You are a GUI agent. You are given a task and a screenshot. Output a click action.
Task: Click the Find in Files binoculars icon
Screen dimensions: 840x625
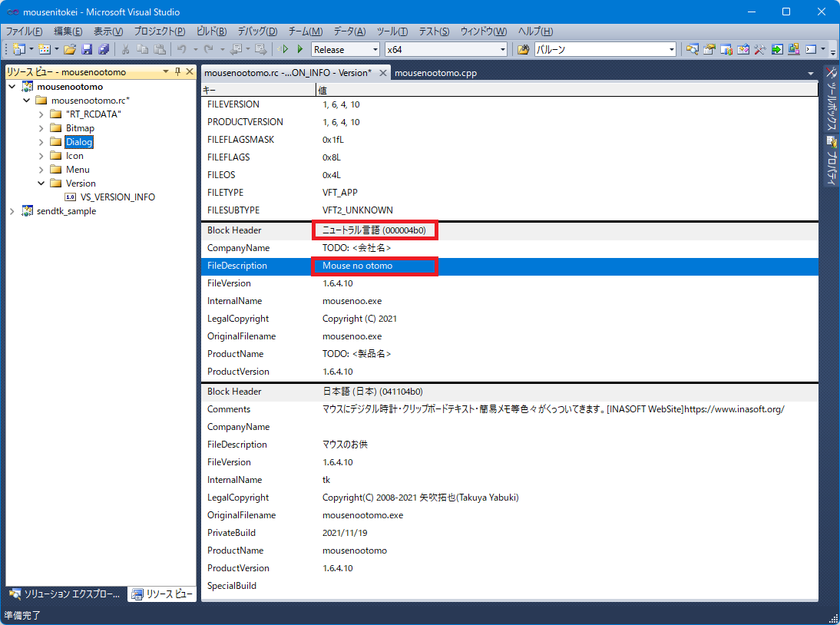[x=524, y=49]
